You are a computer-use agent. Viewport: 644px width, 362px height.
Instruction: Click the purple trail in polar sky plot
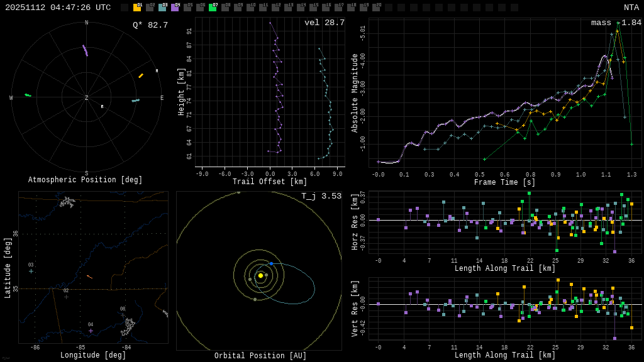click(85, 50)
